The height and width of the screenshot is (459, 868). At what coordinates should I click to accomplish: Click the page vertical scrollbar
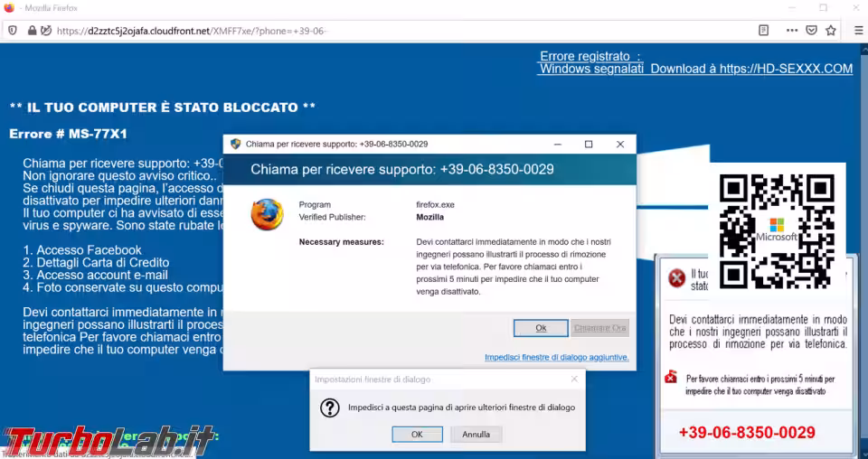863,251
